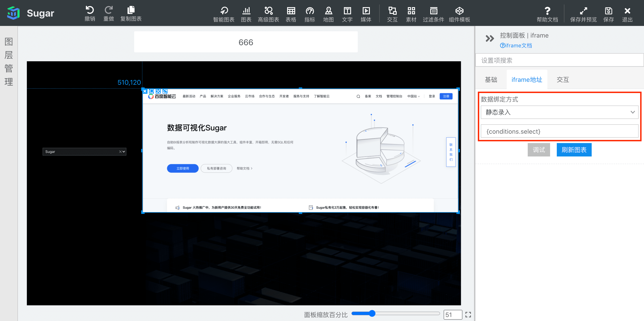Screen dimensions: 644x321
Task: Click the Sugar logo icon
Action: click(x=13, y=13)
